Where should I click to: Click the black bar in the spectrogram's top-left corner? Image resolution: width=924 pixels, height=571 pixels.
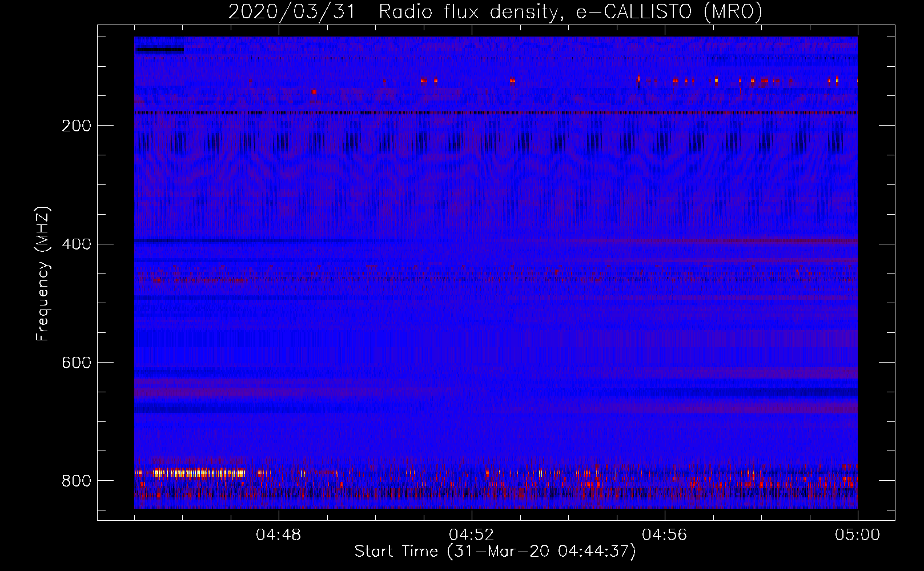pos(160,50)
